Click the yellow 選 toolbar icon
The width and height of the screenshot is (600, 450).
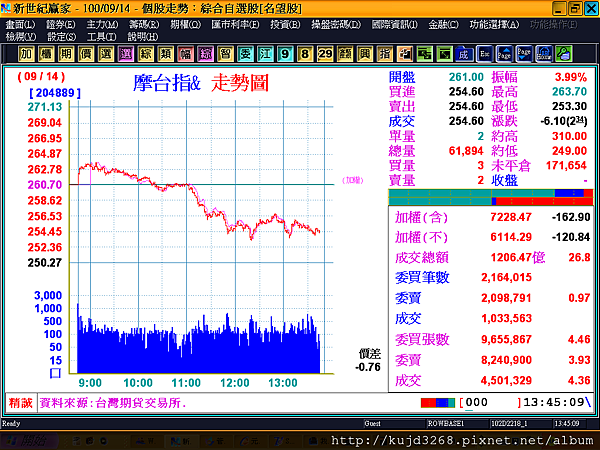pyautogui.click(x=106, y=54)
